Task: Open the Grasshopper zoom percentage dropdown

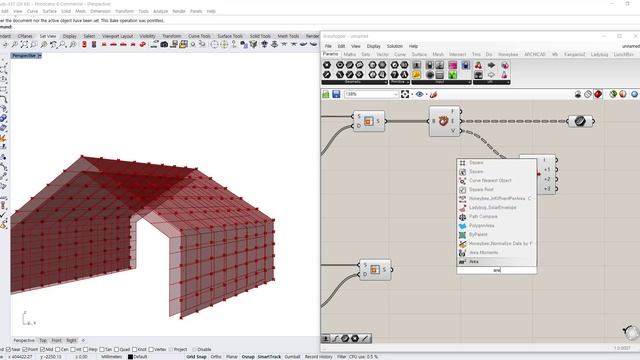Action: [396, 94]
